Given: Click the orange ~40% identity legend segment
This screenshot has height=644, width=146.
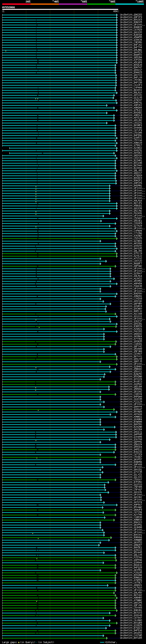Looking at the screenshot, I should pos(45,4).
